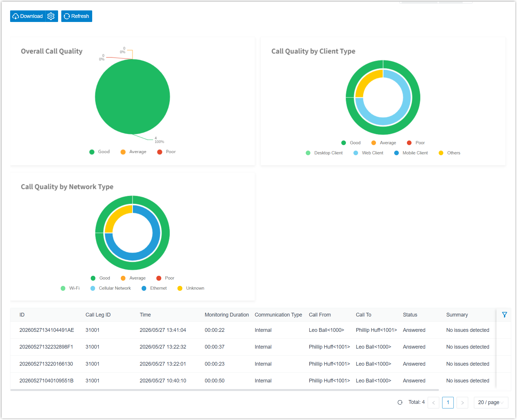Select record ID 2026052713220166130
The height and width of the screenshot is (420, 517).
click(x=46, y=364)
